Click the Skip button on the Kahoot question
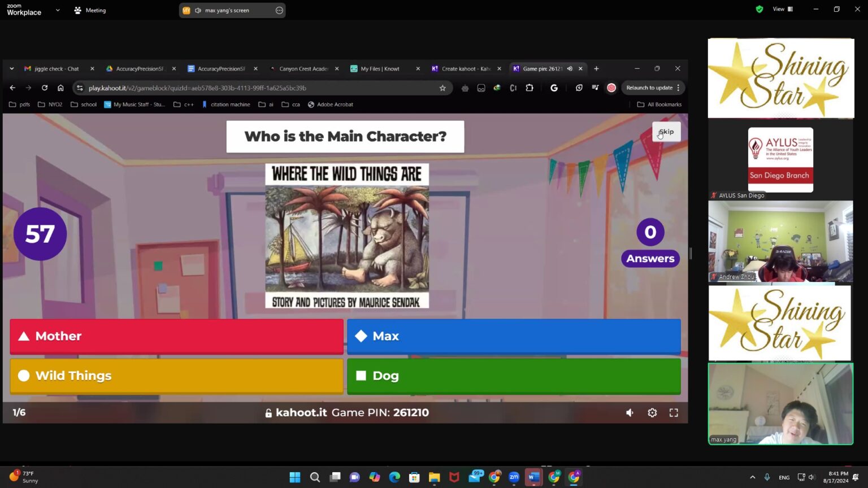 pyautogui.click(x=666, y=132)
